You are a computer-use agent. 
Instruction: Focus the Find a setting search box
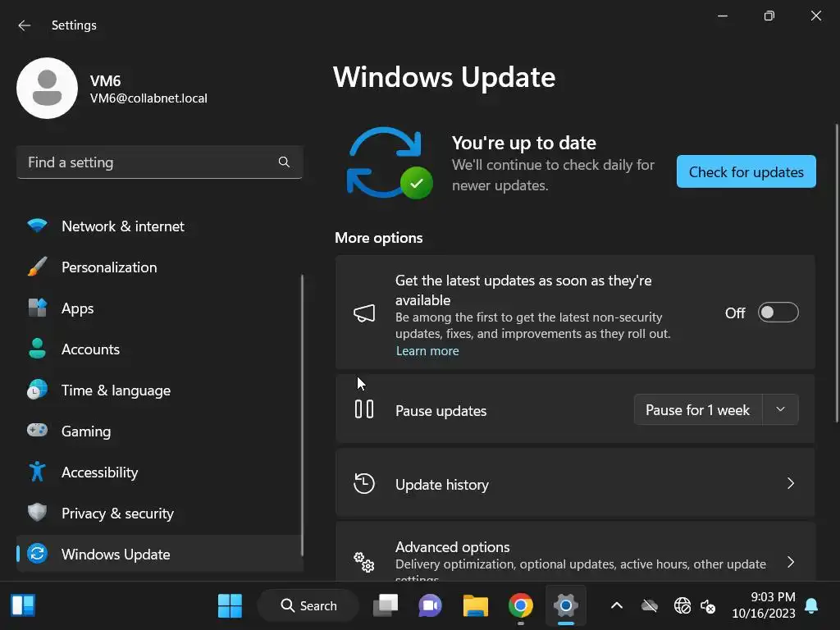click(x=160, y=162)
